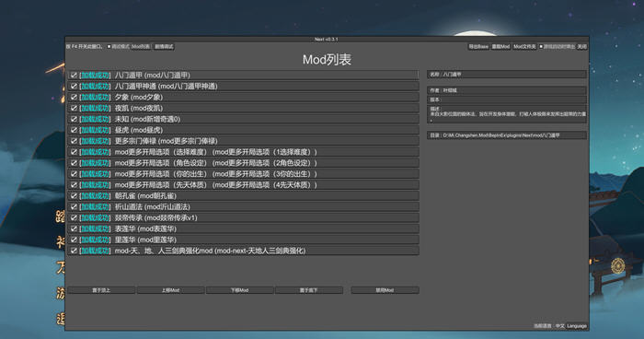Move mod to top with 置于顶上
The width and height of the screenshot is (644, 339).
click(101, 290)
